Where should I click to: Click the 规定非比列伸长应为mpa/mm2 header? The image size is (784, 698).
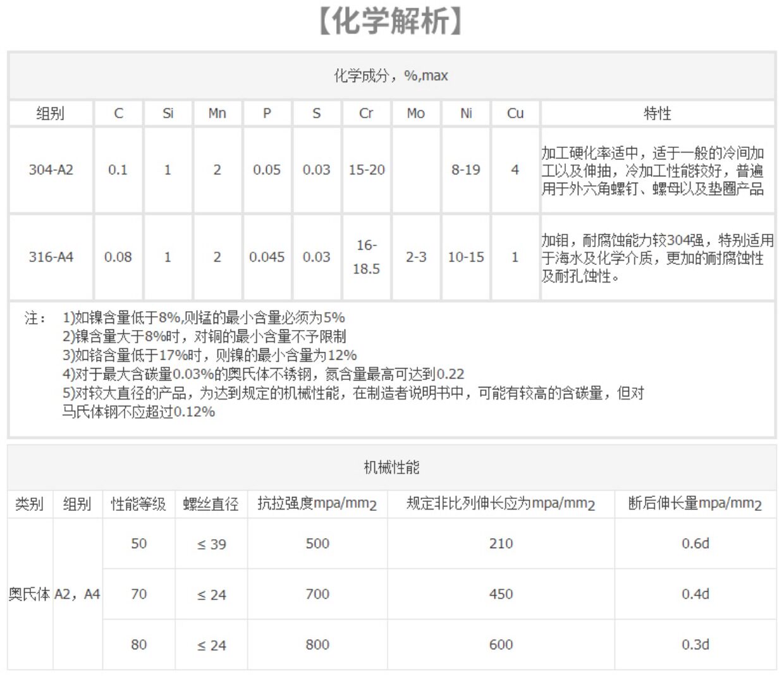pyautogui.click(x=501, y=504)
